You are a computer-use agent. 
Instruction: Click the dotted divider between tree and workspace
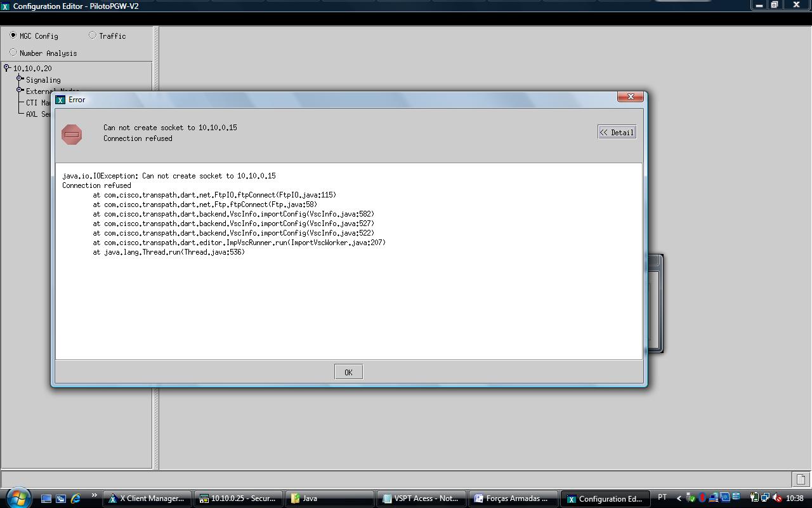(x=156, y=248)
